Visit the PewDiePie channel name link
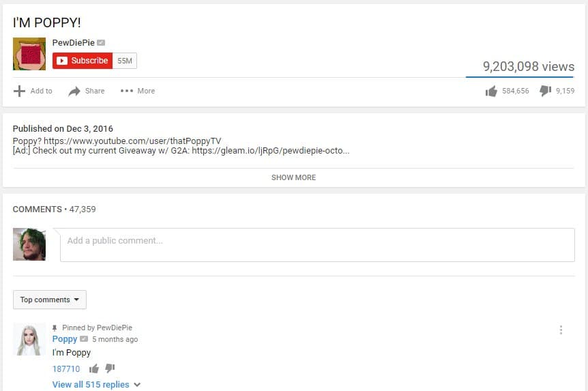This screenshot has height=391, width=588. coord(74,43)
